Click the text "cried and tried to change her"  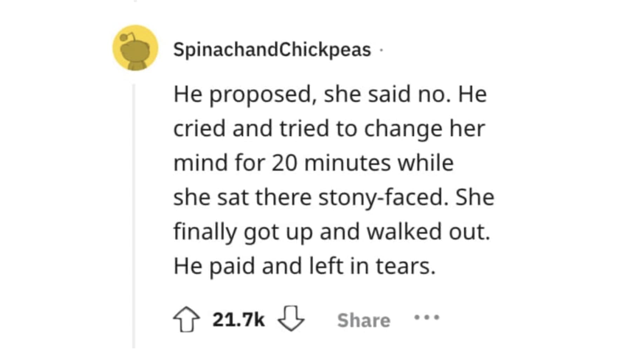click(329, 129)
